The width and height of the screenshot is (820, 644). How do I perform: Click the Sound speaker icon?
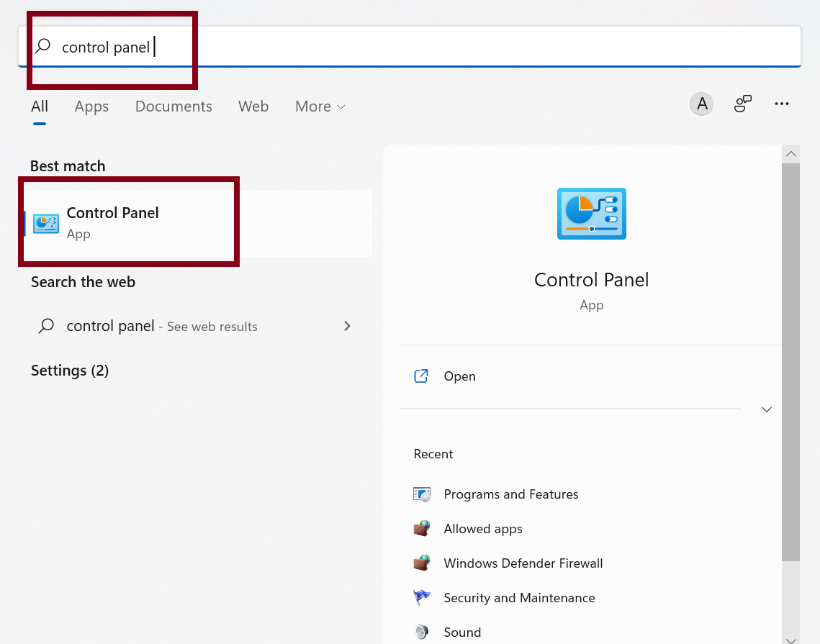[421, 632]
